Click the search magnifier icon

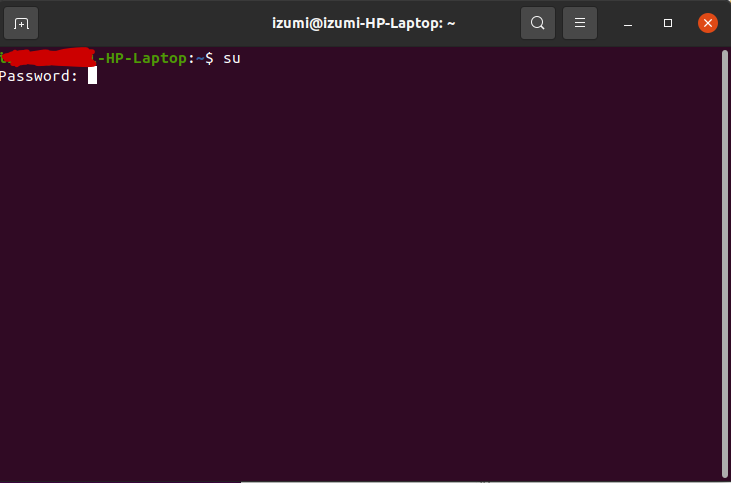[x=538, y=23]
